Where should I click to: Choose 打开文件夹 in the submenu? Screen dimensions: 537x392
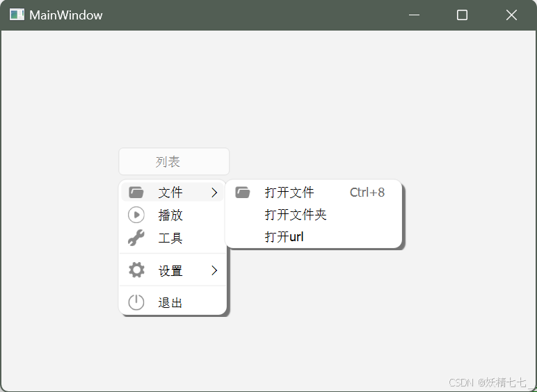pos(313,215)
